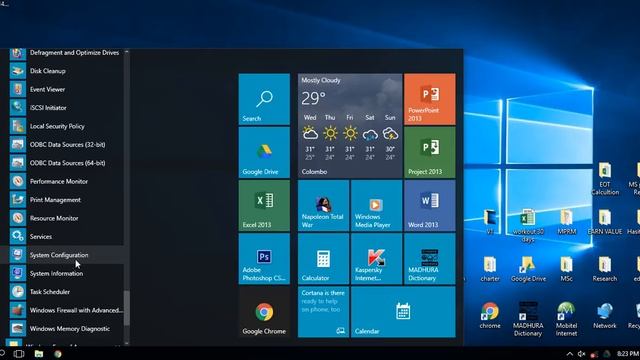
Task: Open the Search tile
Action: tap(264, 99)
